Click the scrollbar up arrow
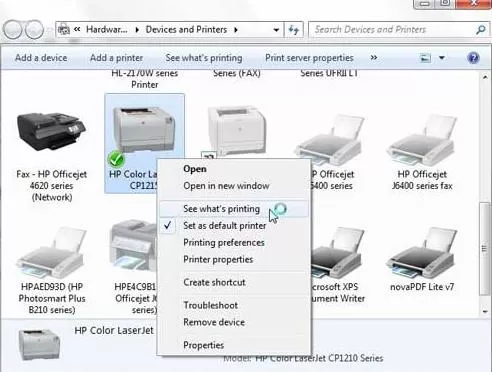Screen dimensions: 492x372 [x=485, y=77]
